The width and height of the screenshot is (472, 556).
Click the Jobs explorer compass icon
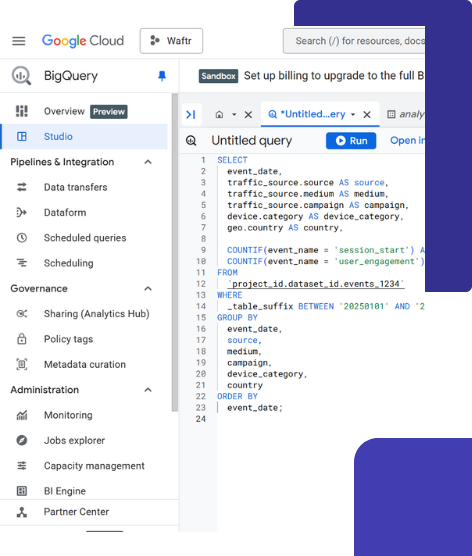pyautogui.click(x=22, y=440)
